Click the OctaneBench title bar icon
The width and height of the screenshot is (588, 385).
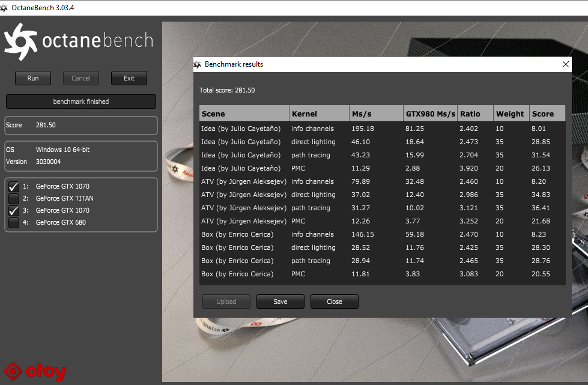[x=4, y=8]
